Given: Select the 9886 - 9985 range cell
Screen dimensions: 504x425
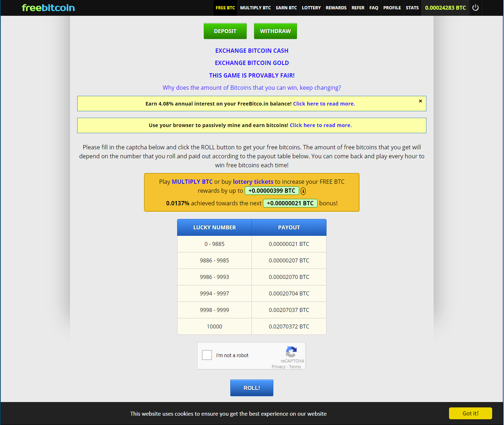Looking at the screenshot, I should coord(214,261).
